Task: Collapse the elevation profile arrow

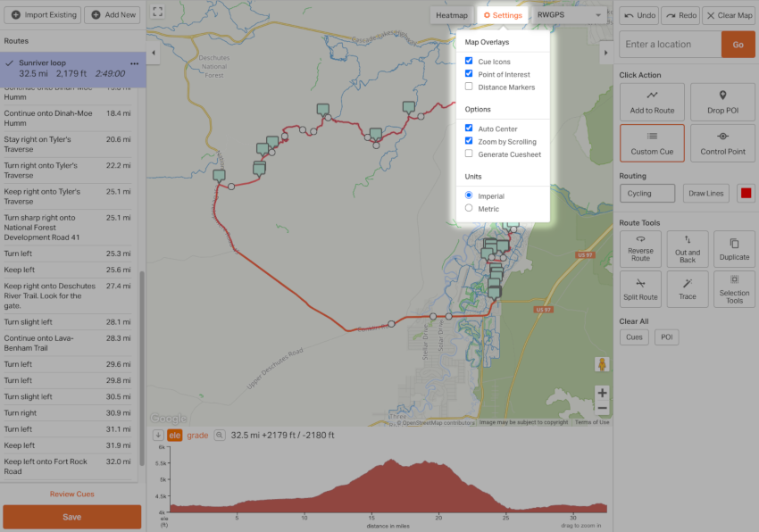Action: (158, 436)
